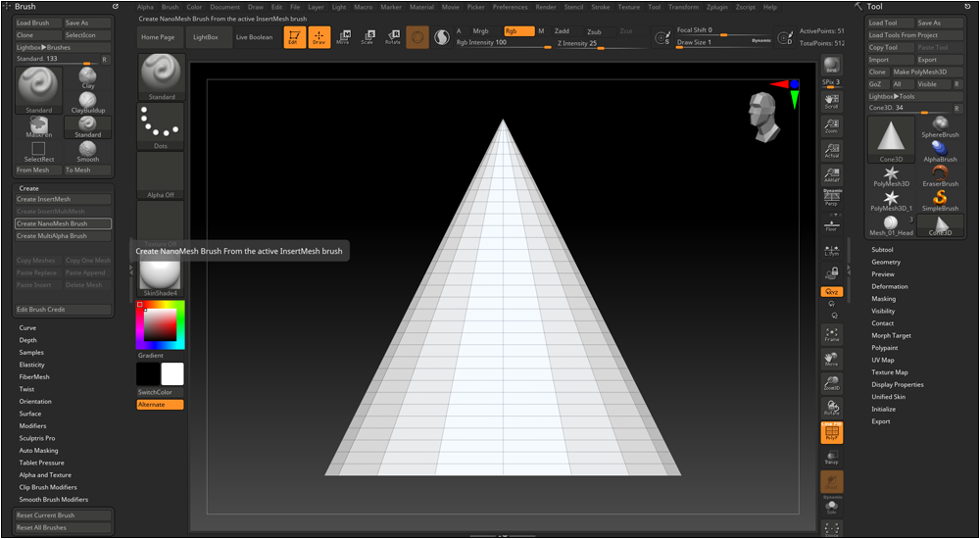Expand the Auto Masking brush section
The width and height of the screenshot is (980, 539).
pyautogui.click(x=39, y=450)
